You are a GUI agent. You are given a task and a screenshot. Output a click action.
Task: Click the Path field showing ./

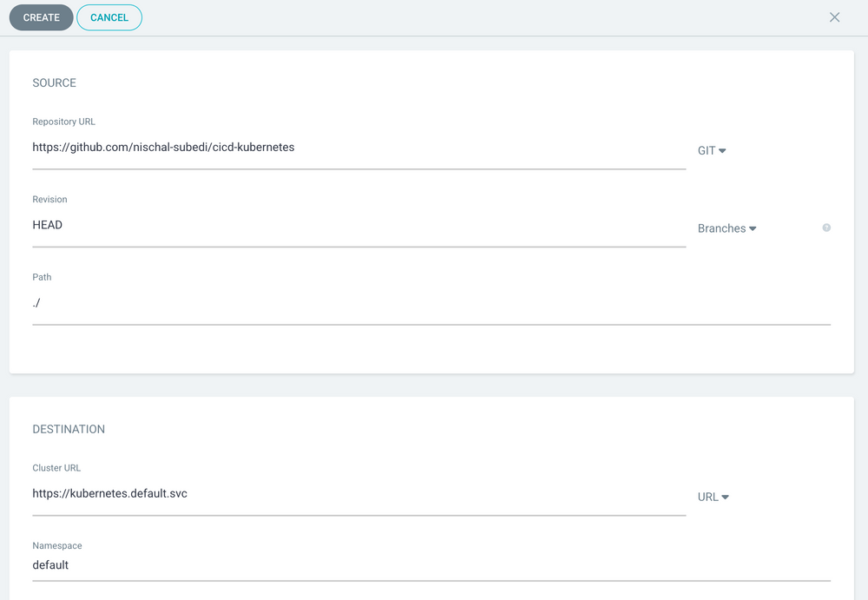coord(347,302)
